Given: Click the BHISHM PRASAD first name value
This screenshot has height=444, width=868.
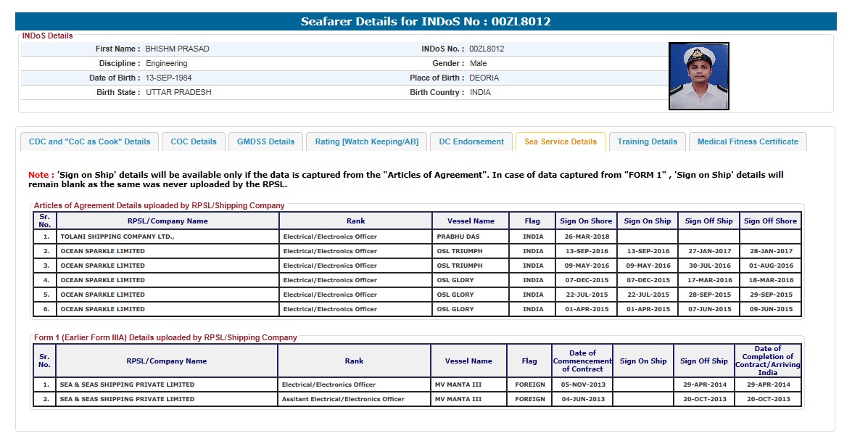Looking at the screenshot, I should (177, 49).
